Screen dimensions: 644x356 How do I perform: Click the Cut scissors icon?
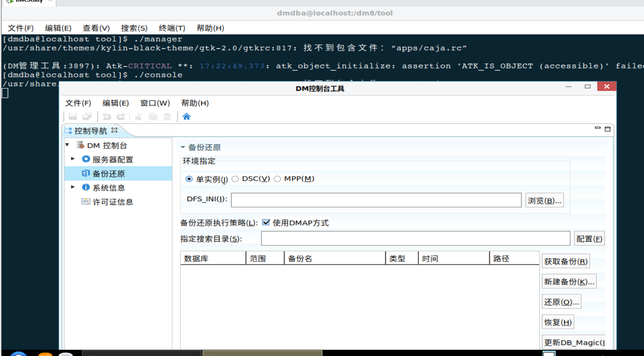point(138,117)
